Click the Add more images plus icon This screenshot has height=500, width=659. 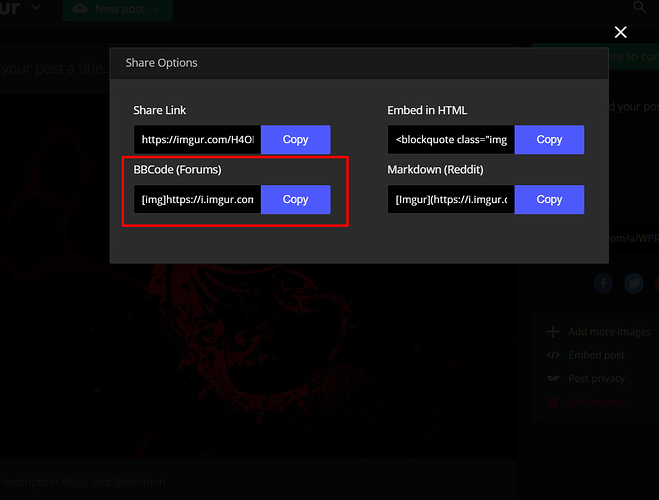point(553,332)
